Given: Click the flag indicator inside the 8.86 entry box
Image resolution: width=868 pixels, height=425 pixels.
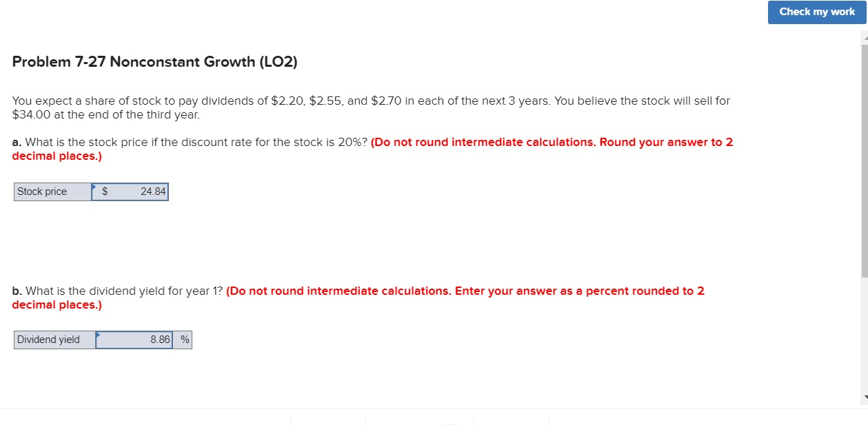Looking at the screenshot, I should [x=98, y=335].
